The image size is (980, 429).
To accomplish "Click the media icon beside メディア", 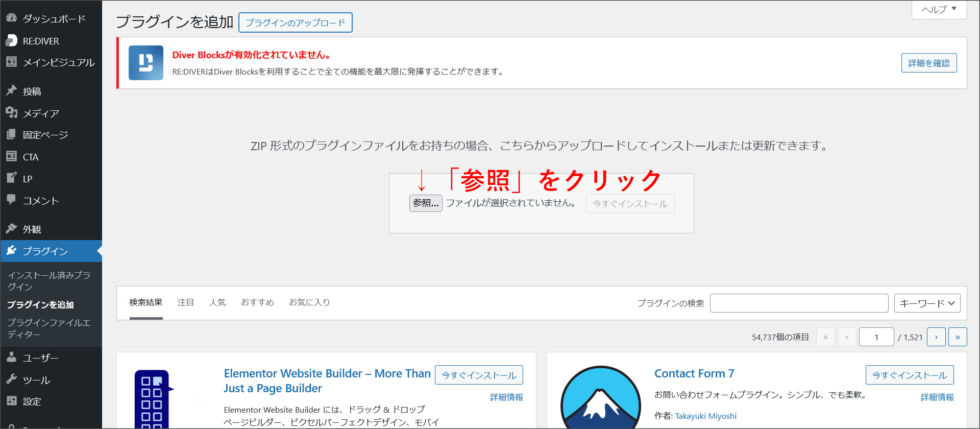I will [x=11, y=112].
